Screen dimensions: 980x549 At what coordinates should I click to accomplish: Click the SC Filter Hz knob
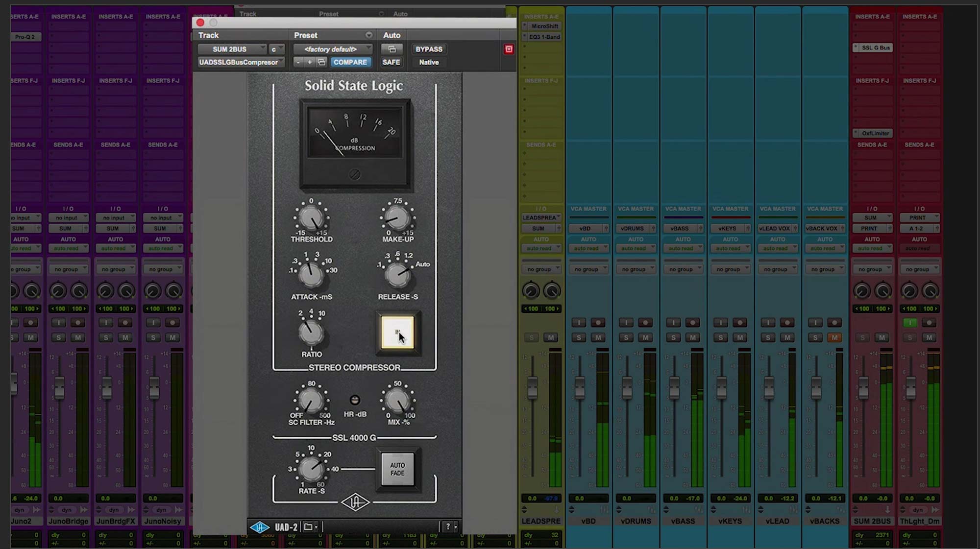(x=311, y=402)
